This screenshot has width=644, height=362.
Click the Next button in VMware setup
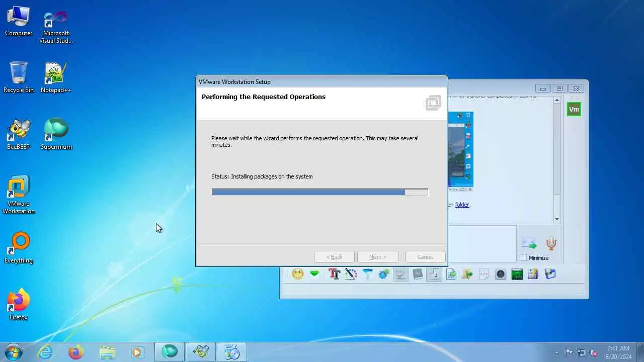coord(378,257)
